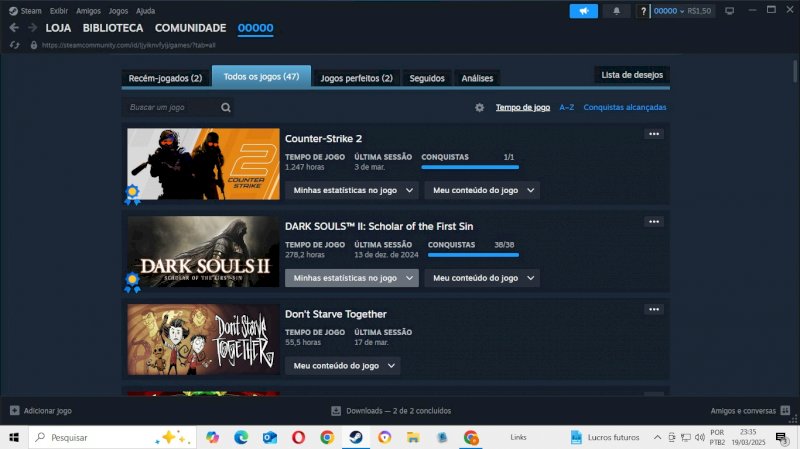Open Don't Starve Together three-dots menu
The image size is (800, 449).
(654, 310)
